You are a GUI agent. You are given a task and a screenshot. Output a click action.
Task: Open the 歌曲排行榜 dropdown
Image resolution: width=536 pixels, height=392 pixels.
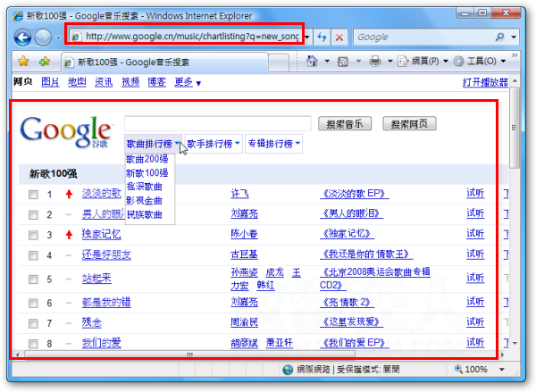153,144
